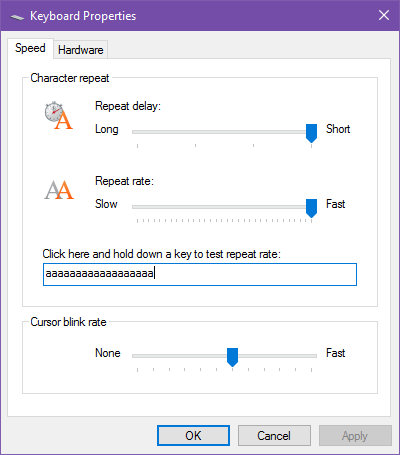Image resolution: width=400 pixels, height=455 pixels.
Task: Click the Repeat rate slider thumb
Action: (311, 208)
